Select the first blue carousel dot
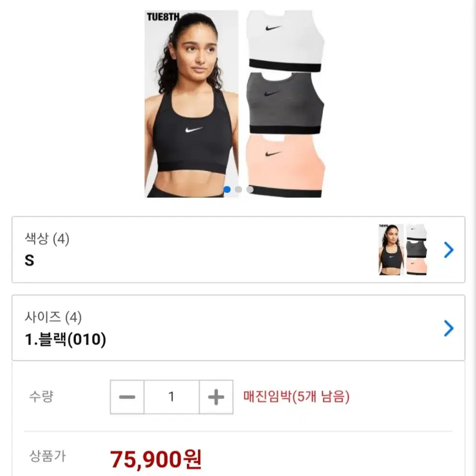This screenshot has height=476, width=476. coord(227,189)
